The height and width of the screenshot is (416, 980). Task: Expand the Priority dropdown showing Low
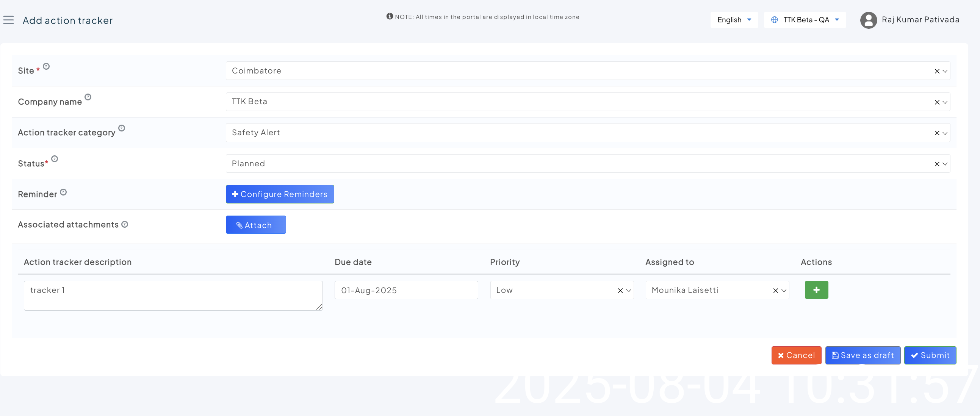click(628, 291)
